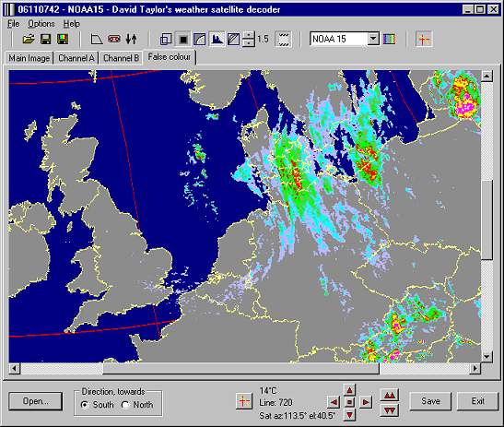The height and width of the screenshot is (427, 504).
Task: Click the histogram icon in toolbar
Action: 217,40
